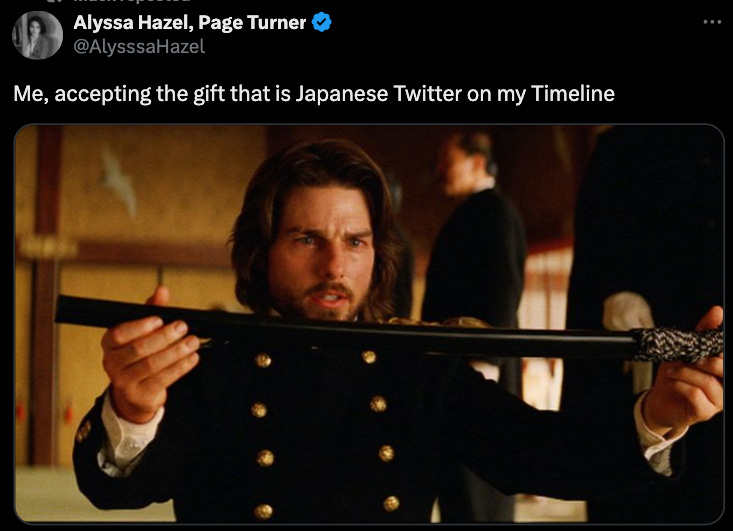Open the tweet's three-dot more options menu

pyautogui.click(x=712, y=22)
